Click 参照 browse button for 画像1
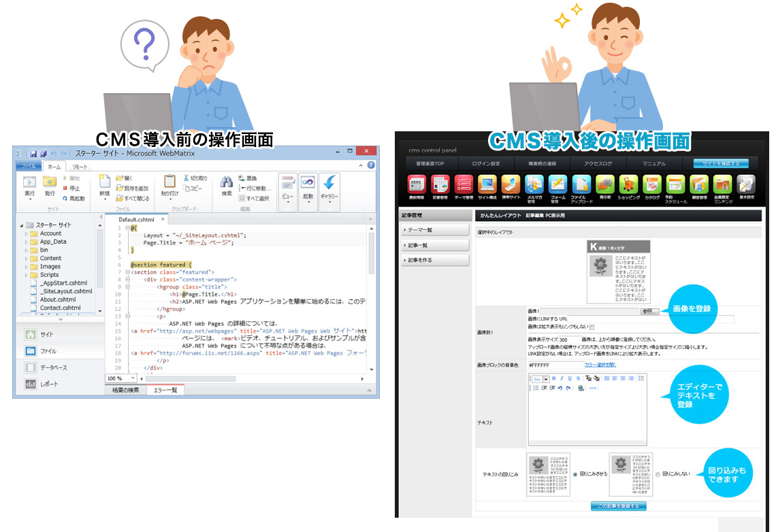Screen dimensions: 776x532 649,311
